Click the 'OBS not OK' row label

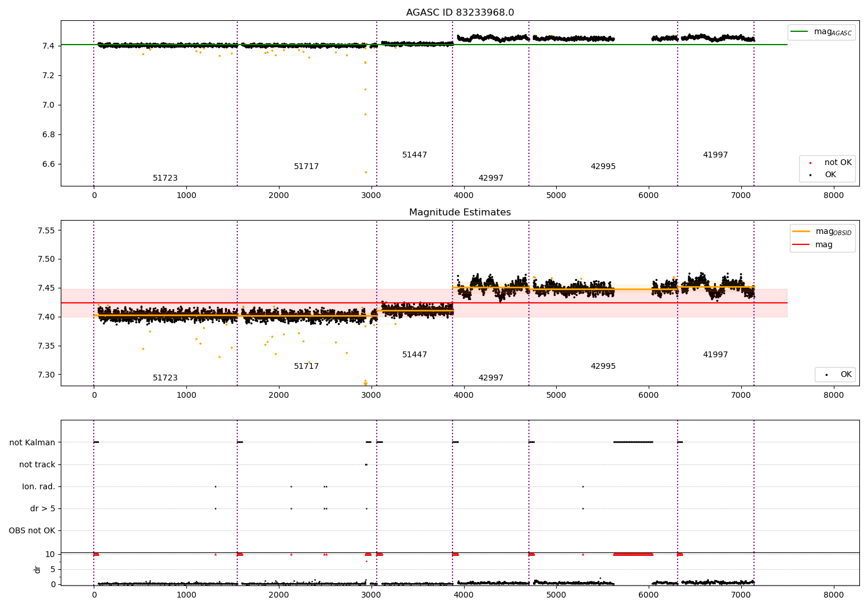tap(32, 530)
